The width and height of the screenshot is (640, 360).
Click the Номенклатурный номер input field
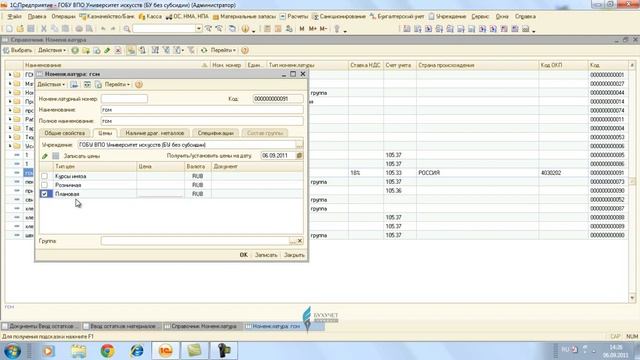click(124, 99)
